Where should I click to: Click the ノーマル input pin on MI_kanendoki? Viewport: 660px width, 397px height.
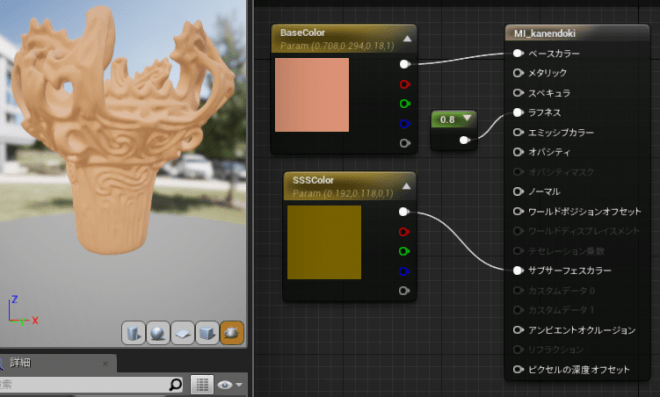click(518, 192)
